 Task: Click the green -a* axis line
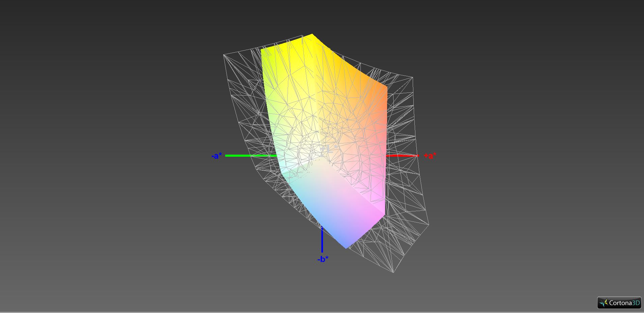pyautogui.click(x=251, y=156)
